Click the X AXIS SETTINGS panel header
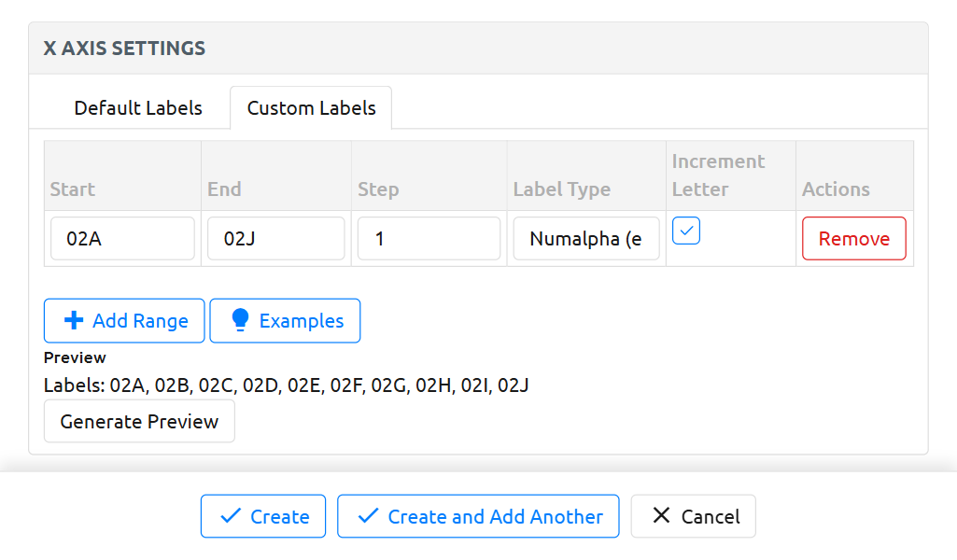This screenshot has width=957, height=560. tap(125, 49)
